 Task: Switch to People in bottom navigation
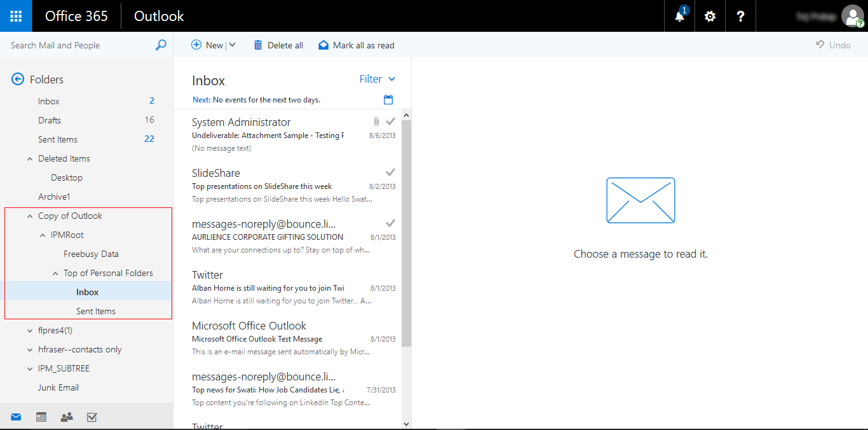[67, 417]
